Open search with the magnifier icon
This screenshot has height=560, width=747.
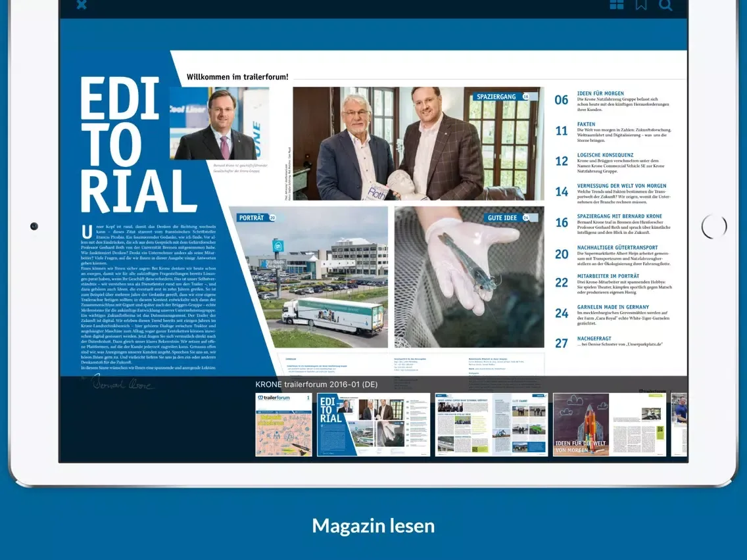pos(665,5)
